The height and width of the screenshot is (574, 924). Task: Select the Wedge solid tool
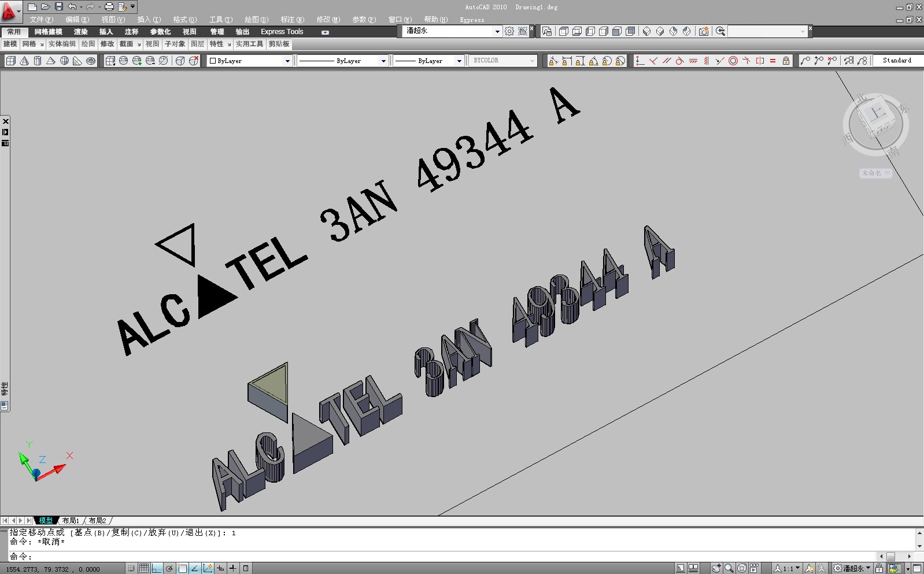point(77,61)
